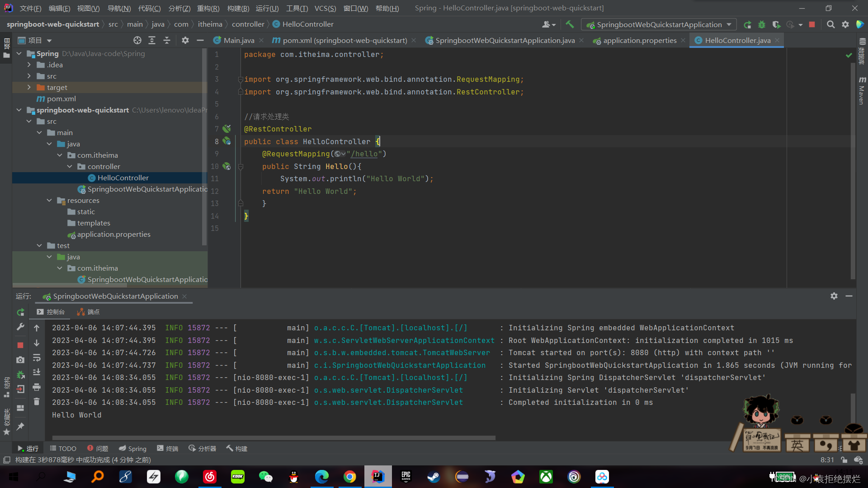The height and width of the screenshot is (488, 868).
Task: Click the user account icon dropdown
Action: pyautogui.click(x=549, y=24)
